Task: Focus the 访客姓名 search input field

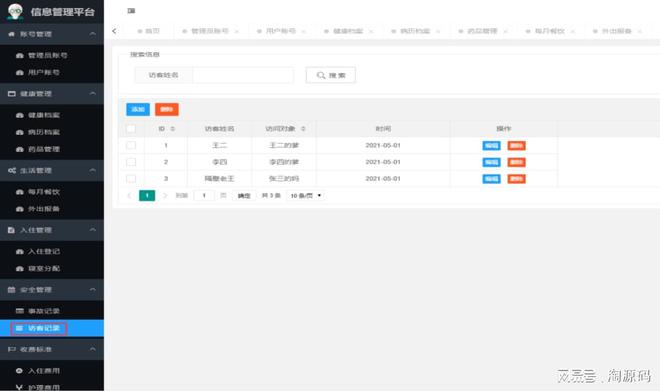Action: pos(243,75)
